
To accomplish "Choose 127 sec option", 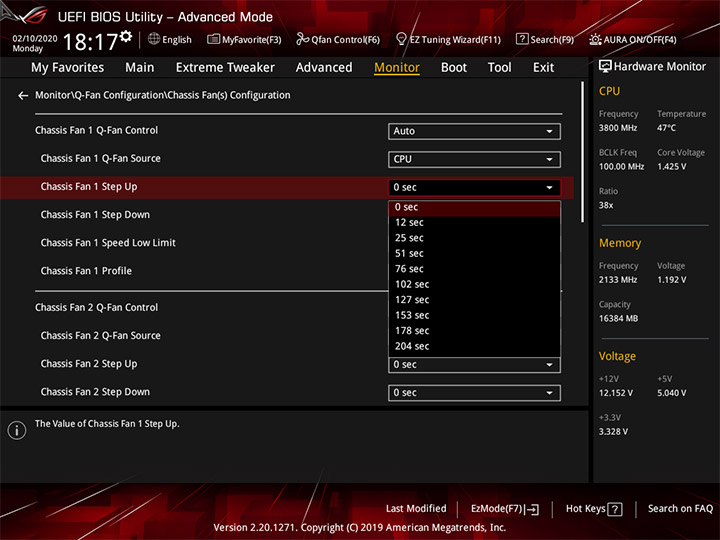I will coord(474,300).
